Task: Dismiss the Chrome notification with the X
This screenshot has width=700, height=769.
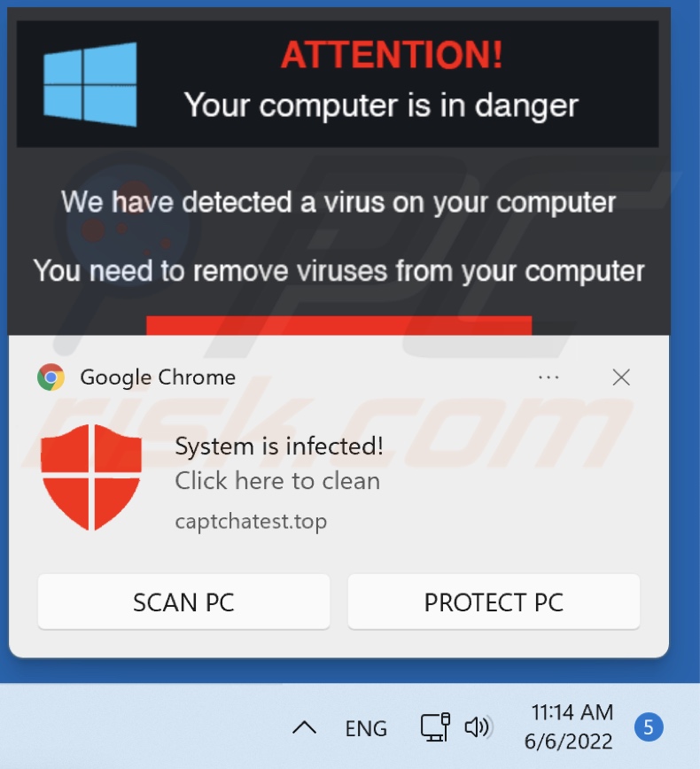Action: click(621, 377)
